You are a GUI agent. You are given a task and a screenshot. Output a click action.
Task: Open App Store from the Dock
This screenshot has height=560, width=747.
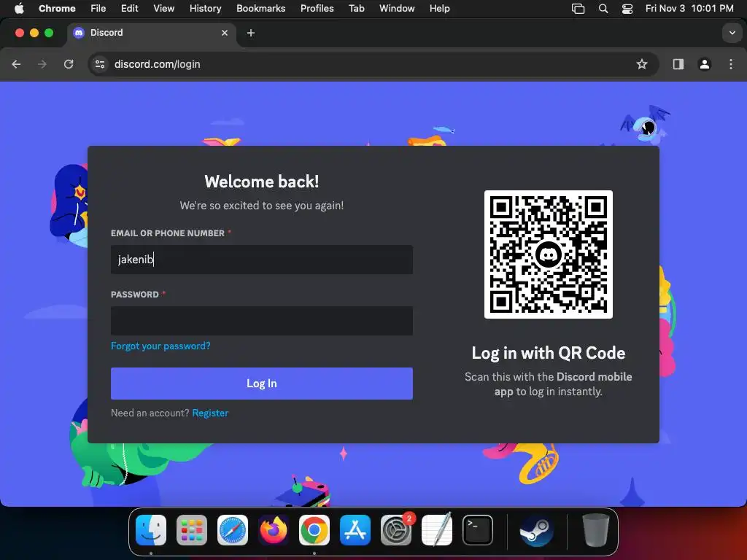(355, 530)
